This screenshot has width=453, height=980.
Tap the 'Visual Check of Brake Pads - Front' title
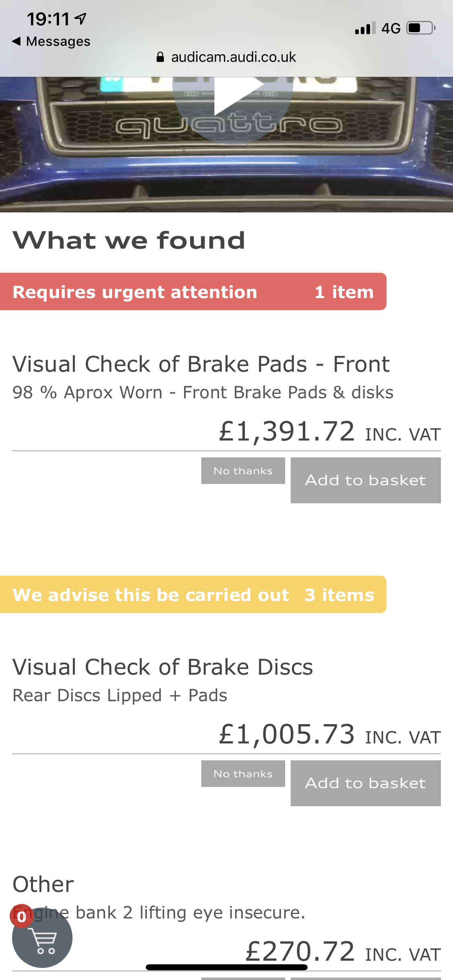pos(201,364)
